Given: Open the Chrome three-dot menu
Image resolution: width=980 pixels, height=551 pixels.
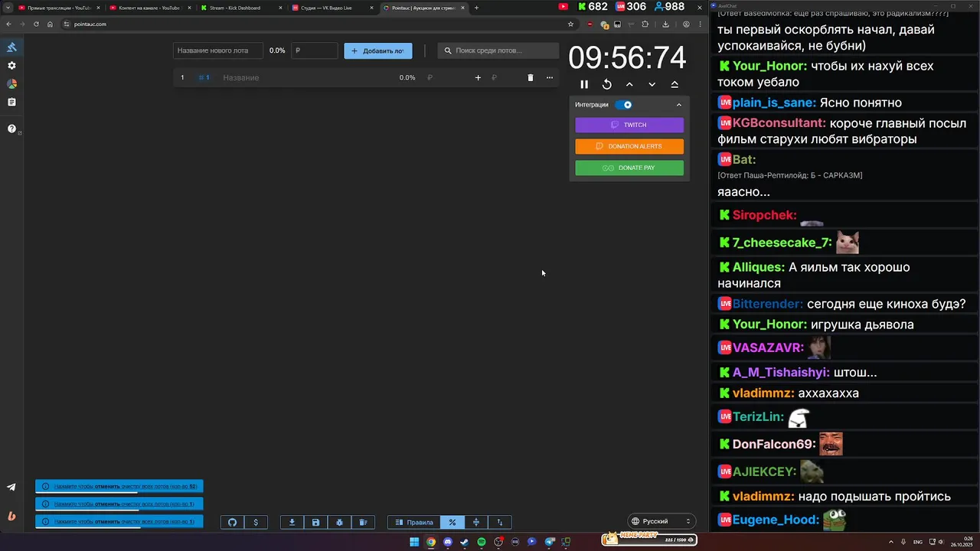Looking at the screenshot, I should 700,24.
